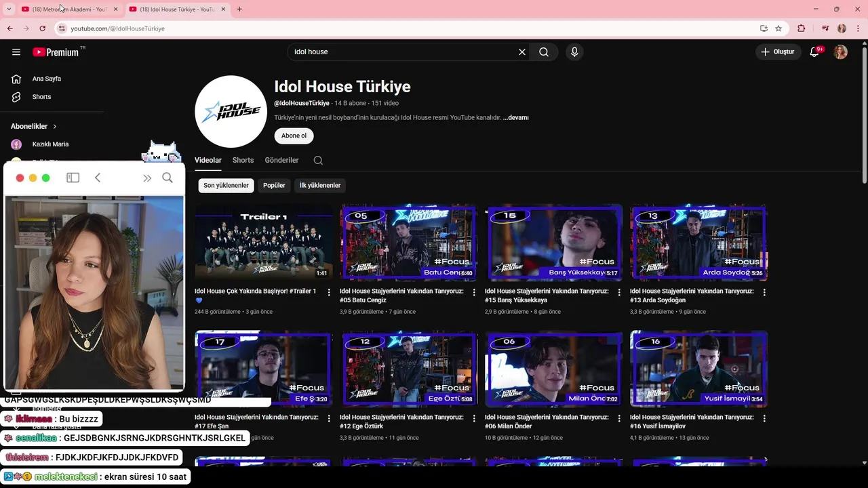868x488 pixels.
Task: Open the browser extensions puzzle icon
Action: [802, 28]
